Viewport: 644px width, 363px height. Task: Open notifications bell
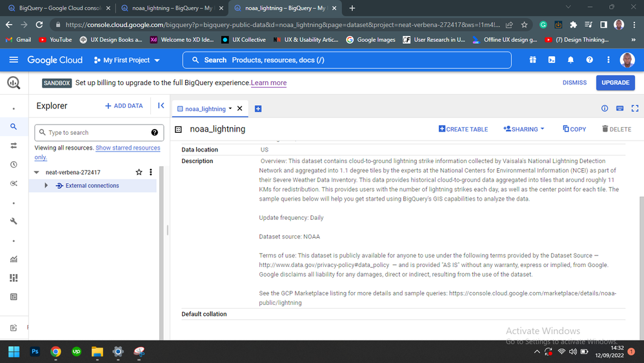click(x=570, y=60)
